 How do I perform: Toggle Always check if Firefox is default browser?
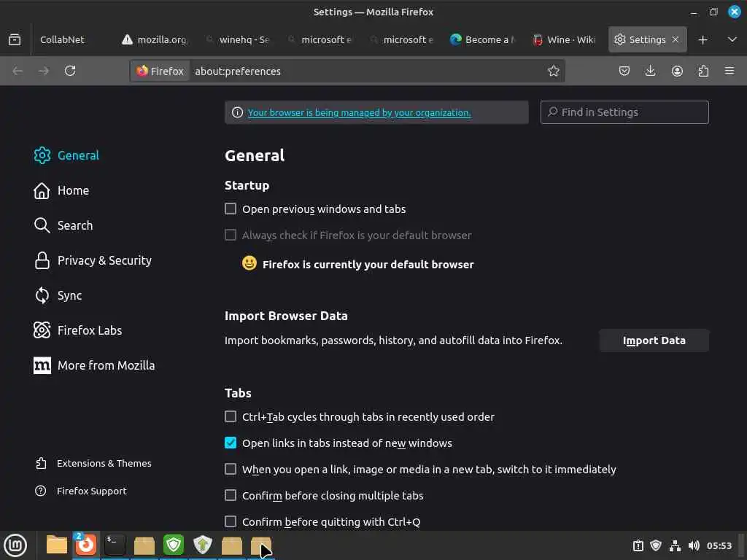(230, 236)
